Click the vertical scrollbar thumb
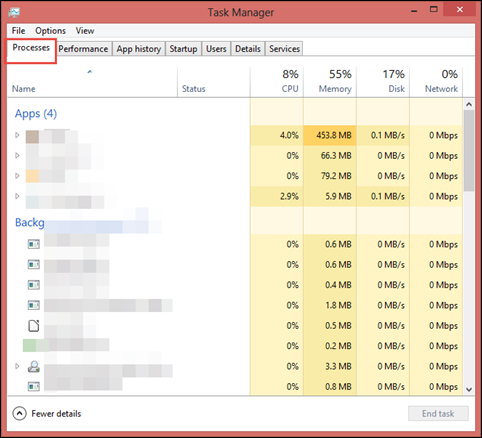This screenshot has height=438, width=482. pyautogui.click(x=469, y=150)
